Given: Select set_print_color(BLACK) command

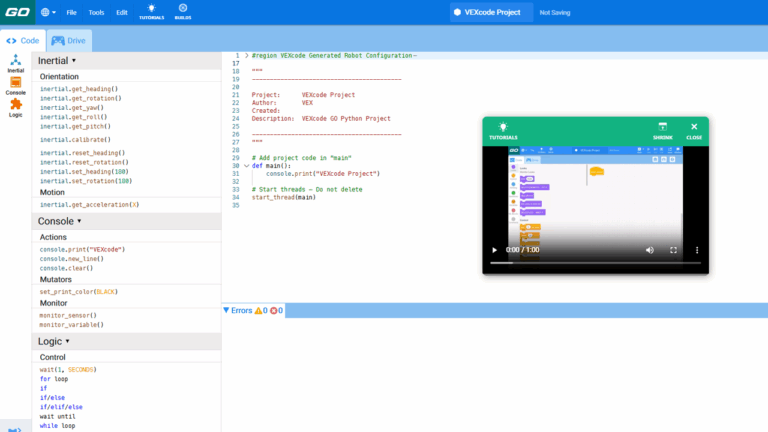Looking at the screenshot, I should [x=79, y=291].
